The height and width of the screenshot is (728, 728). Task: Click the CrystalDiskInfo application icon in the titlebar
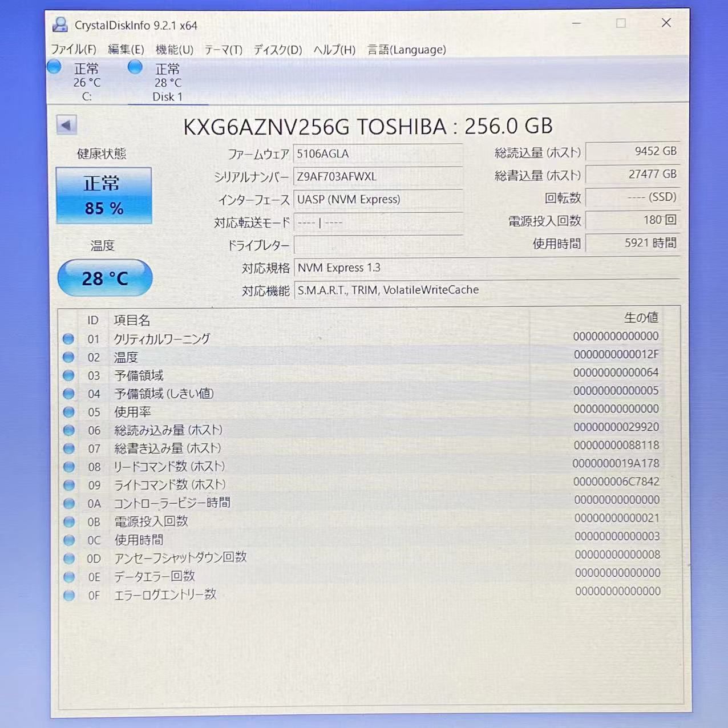(59, 24)
